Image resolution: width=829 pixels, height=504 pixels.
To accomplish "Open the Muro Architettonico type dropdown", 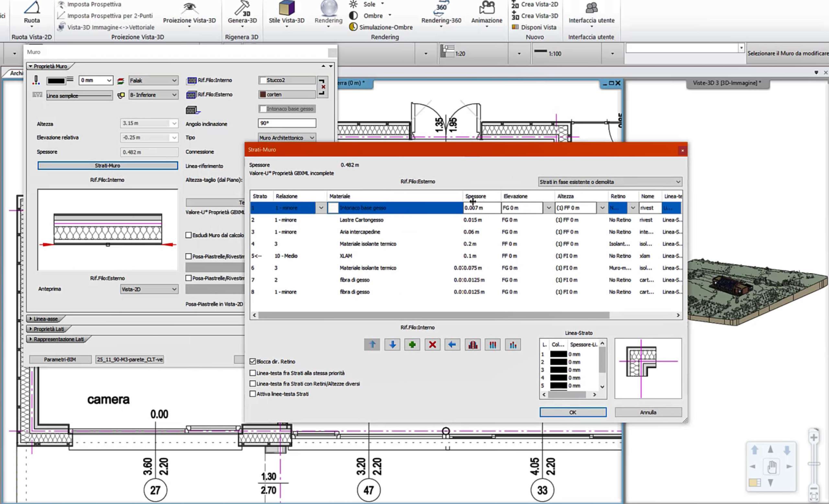I will click(287, 138).
